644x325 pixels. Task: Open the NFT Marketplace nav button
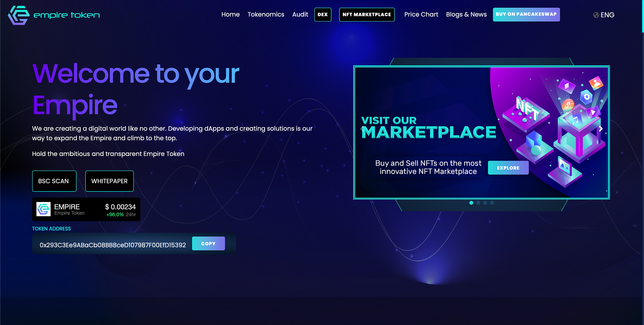click(367, 14)
